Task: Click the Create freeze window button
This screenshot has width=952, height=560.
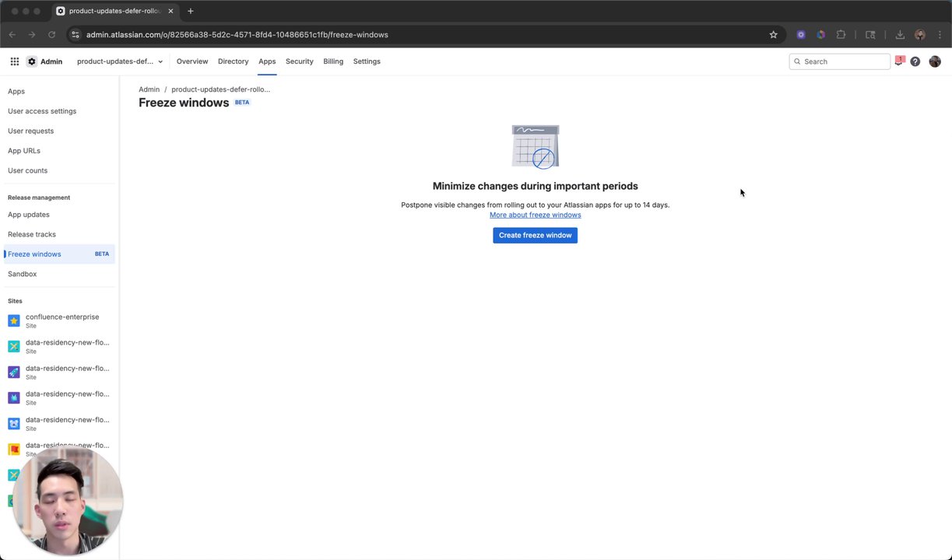Action: click(x=535, y=235)
